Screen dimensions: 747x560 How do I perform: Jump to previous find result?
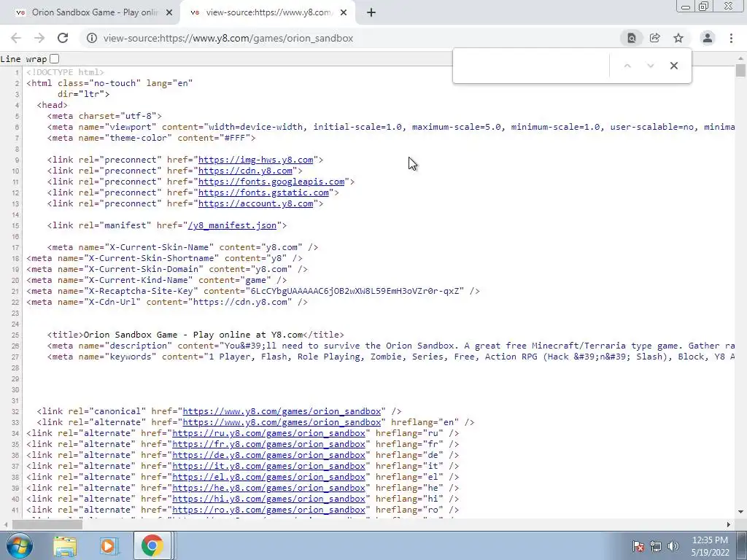[627, 66]
